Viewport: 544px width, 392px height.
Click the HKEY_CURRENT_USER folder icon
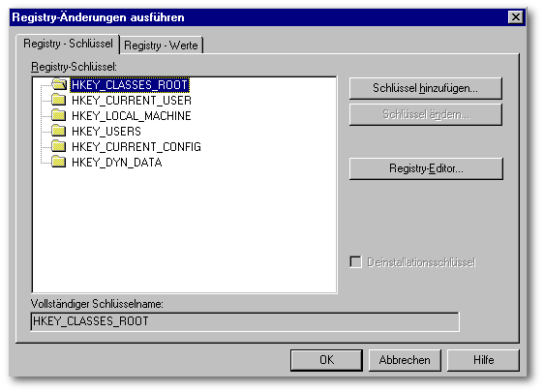click(59, 100)
